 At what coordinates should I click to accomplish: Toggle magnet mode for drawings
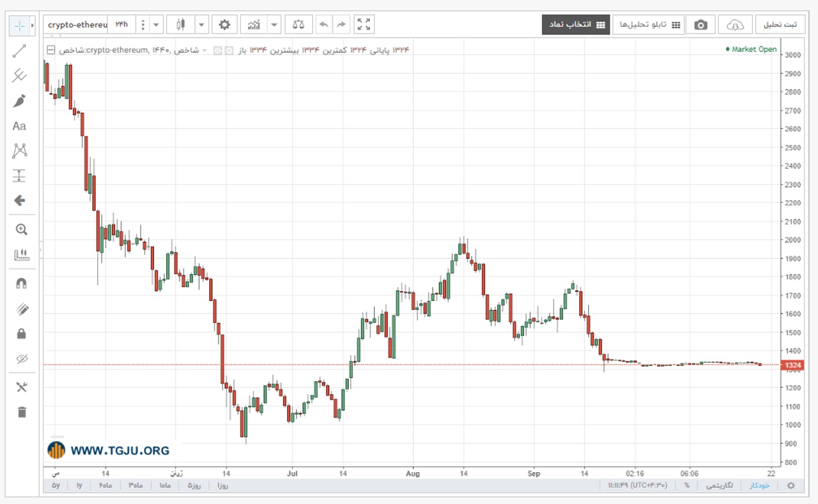tap(22, 284)
